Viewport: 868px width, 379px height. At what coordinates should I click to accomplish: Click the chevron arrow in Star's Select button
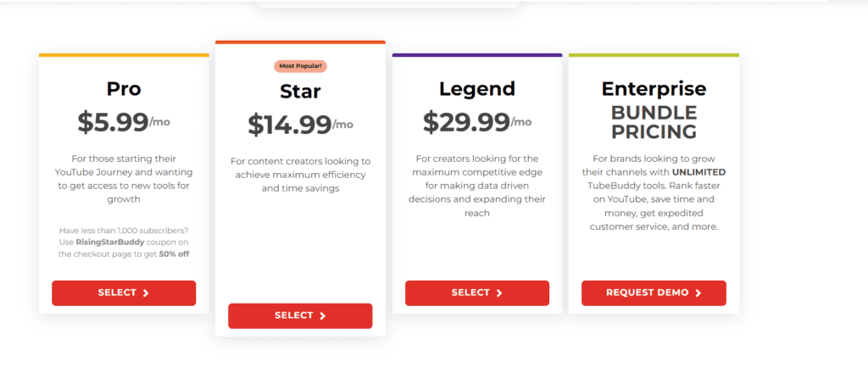coord(323,316)
